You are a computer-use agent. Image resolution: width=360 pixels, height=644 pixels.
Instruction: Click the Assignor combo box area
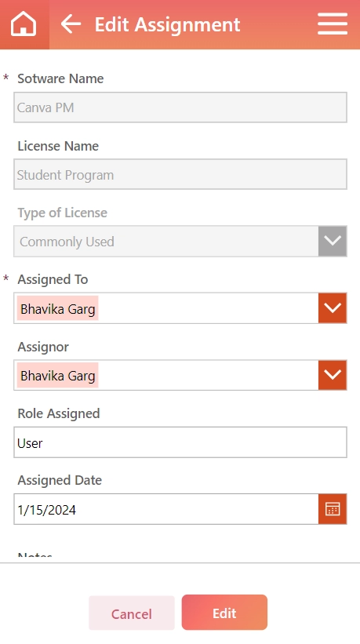(166, 375)
